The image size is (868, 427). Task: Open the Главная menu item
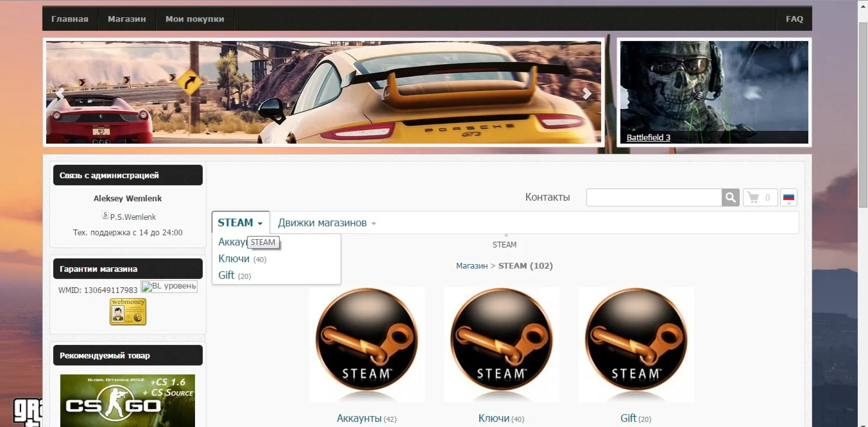[x=70, y=19]
